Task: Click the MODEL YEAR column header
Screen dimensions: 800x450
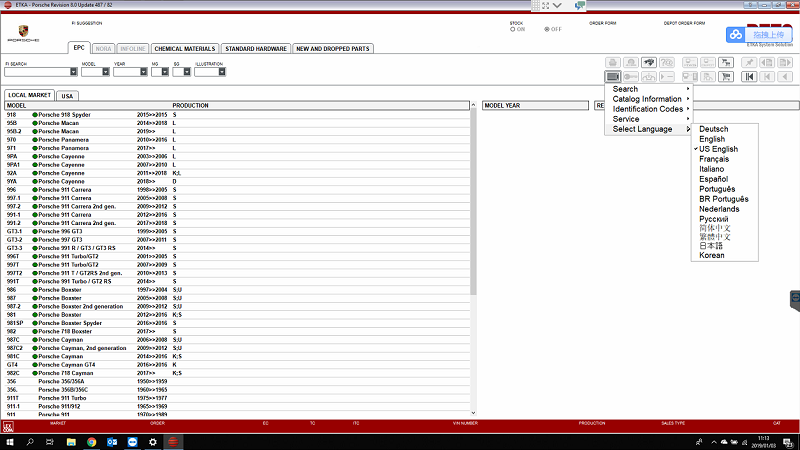Action: (535, 106)
